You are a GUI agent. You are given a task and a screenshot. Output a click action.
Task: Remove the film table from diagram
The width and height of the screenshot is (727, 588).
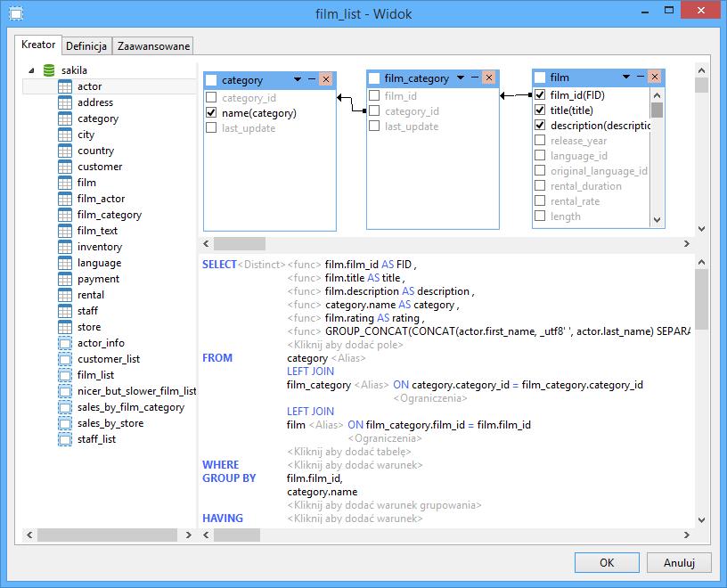point(655,77)
